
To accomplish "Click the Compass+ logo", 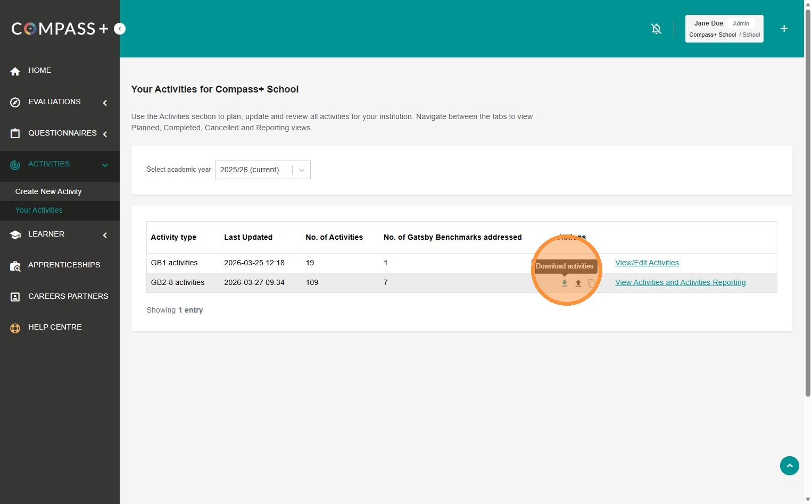I will pyautogui.click(x=60, y=29).
